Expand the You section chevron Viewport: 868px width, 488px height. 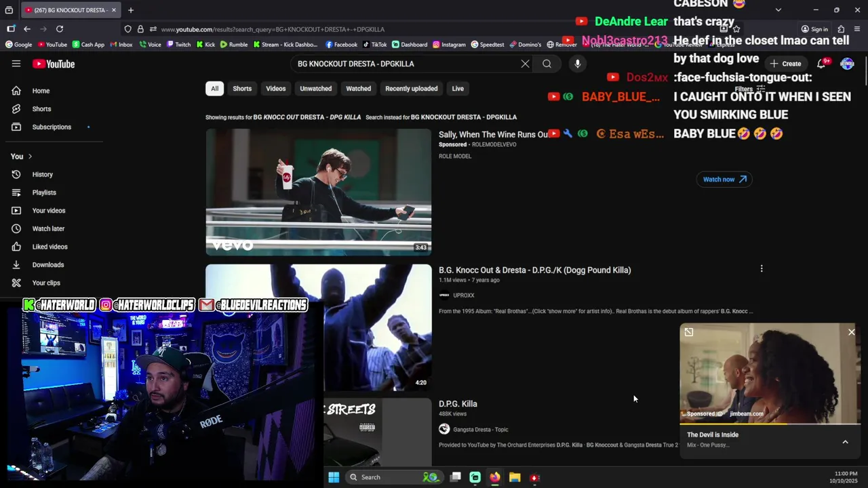pyautogui.click(x=30, y=157)
